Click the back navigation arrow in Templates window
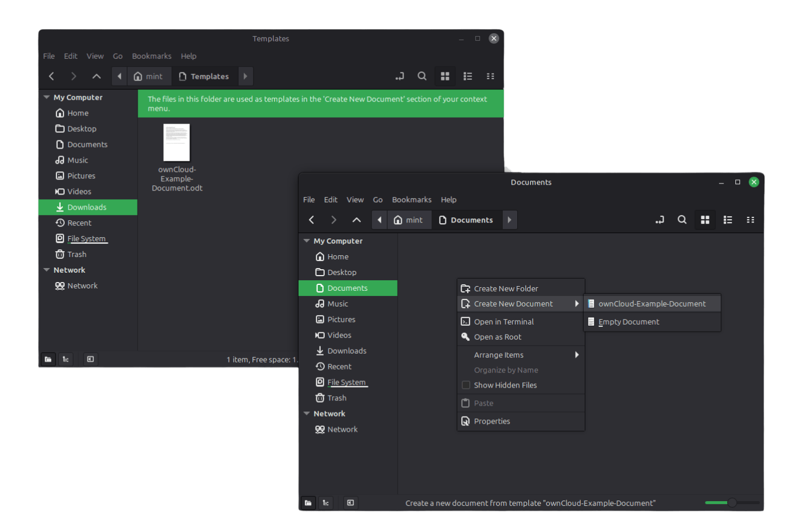This screenshot has width=807, height=532. (51, 76)
